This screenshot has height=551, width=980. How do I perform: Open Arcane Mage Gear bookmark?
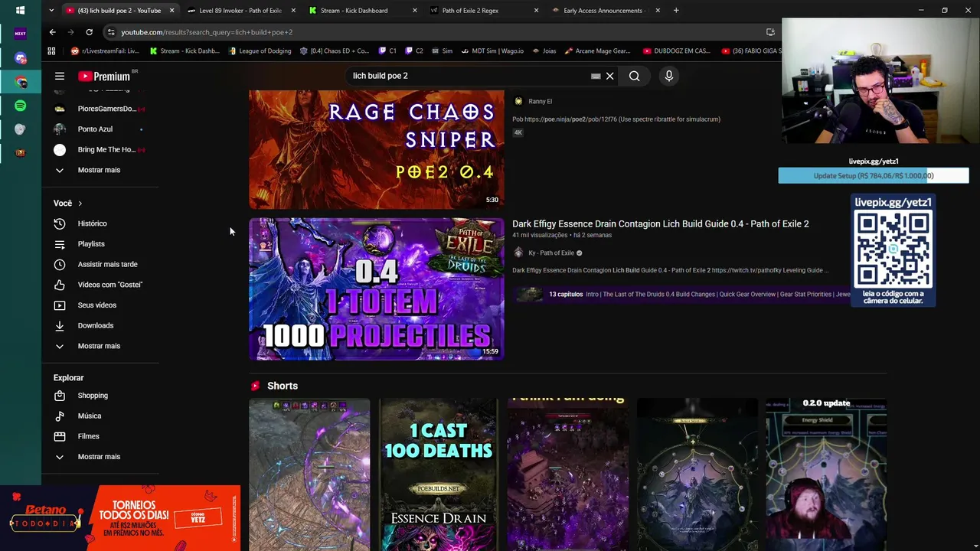[x=597, y=51]
